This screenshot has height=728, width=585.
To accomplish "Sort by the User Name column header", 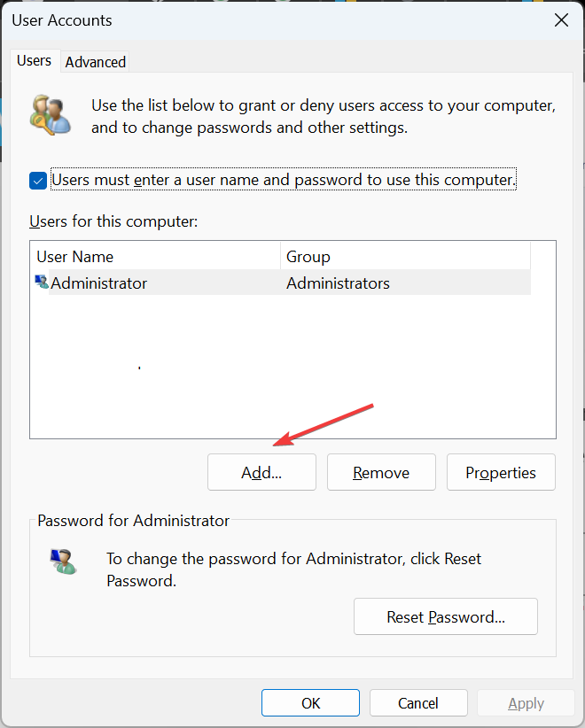I will [155, 257].
